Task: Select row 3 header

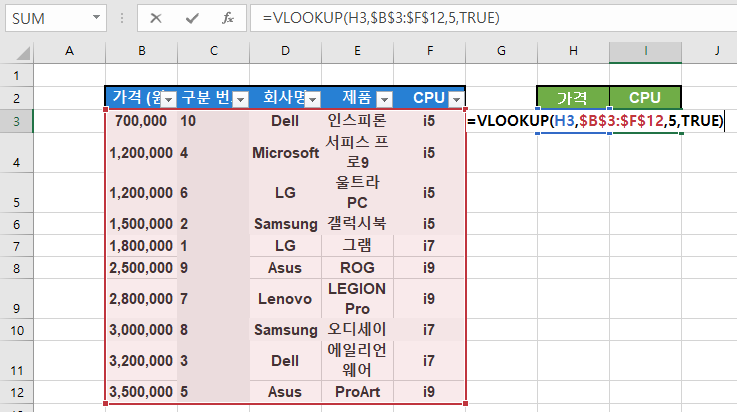Action: point(16,121)
